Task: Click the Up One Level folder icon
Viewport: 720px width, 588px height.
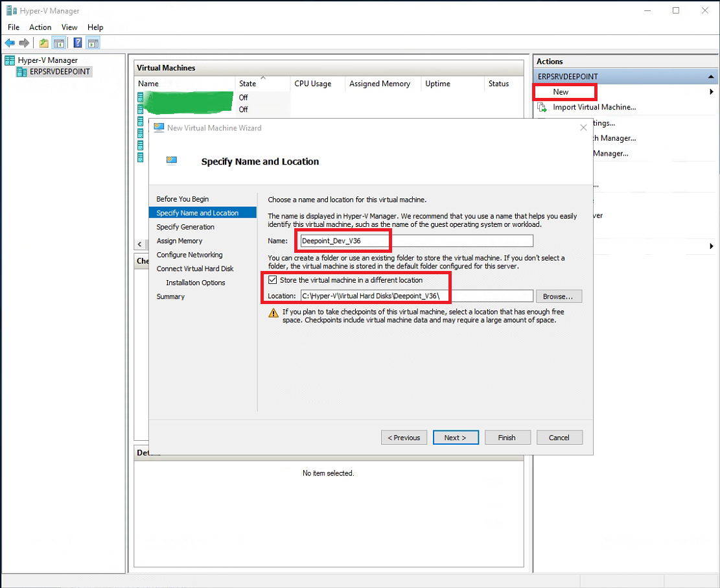Action: tap(43, 43)
